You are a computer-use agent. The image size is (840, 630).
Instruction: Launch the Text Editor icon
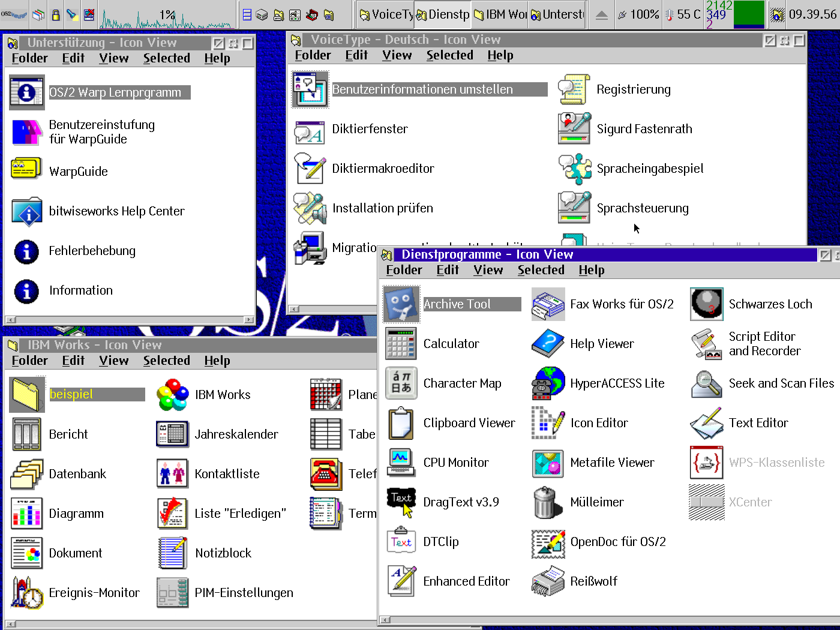(707, 423)
